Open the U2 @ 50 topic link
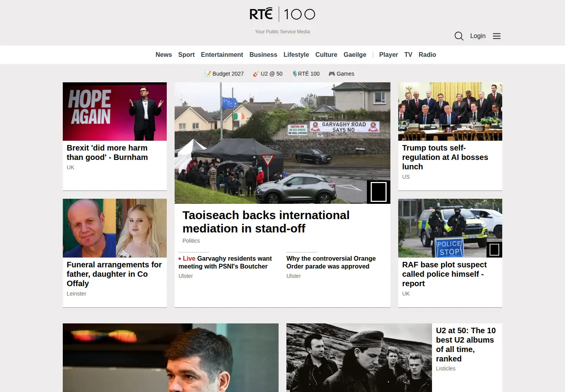 pyautogui.click(x=268, y=74)
